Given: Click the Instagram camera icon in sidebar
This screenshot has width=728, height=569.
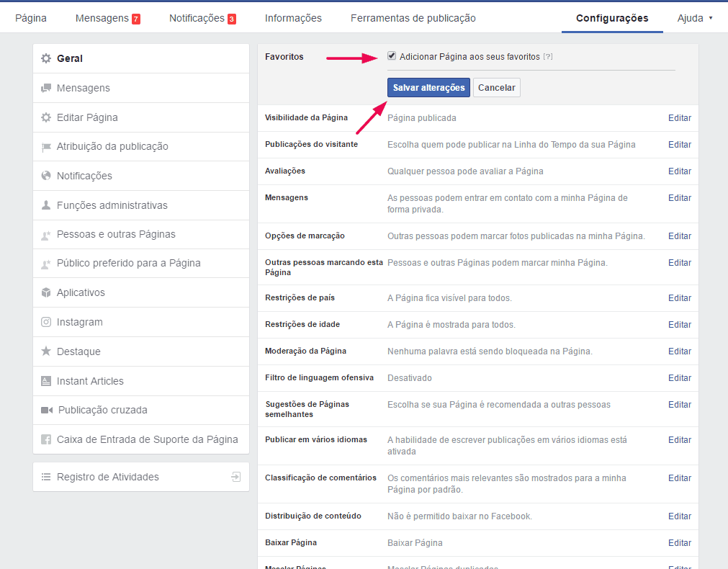Looking at the screenshot, I should (46, 322).
